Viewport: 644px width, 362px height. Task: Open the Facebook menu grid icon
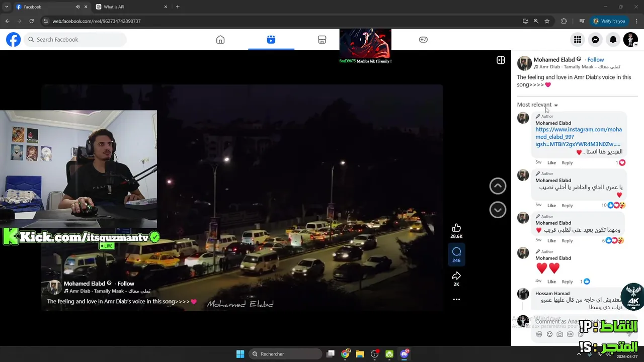click(x=578, y=40)
